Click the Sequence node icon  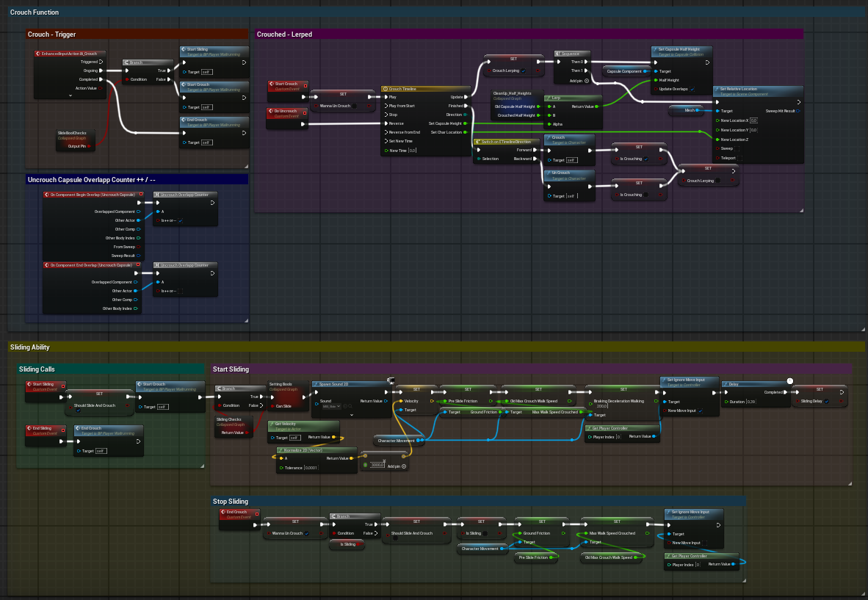click(x=558, y=54)
